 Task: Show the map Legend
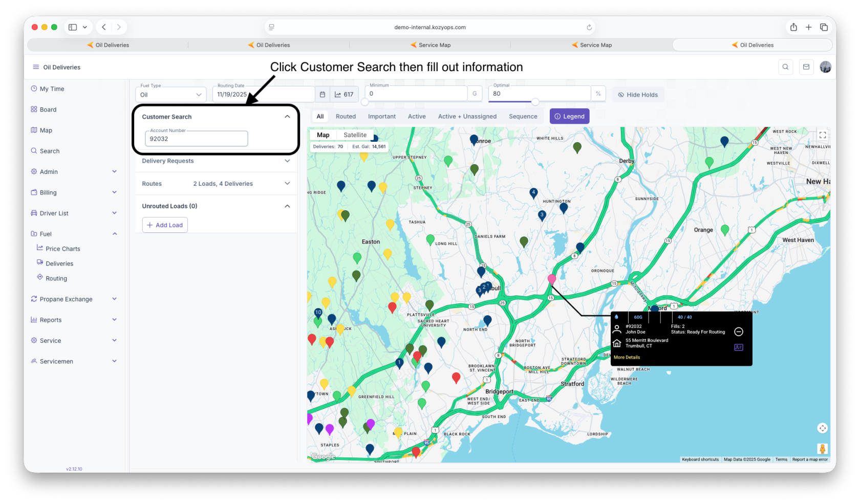pos(569,117)
